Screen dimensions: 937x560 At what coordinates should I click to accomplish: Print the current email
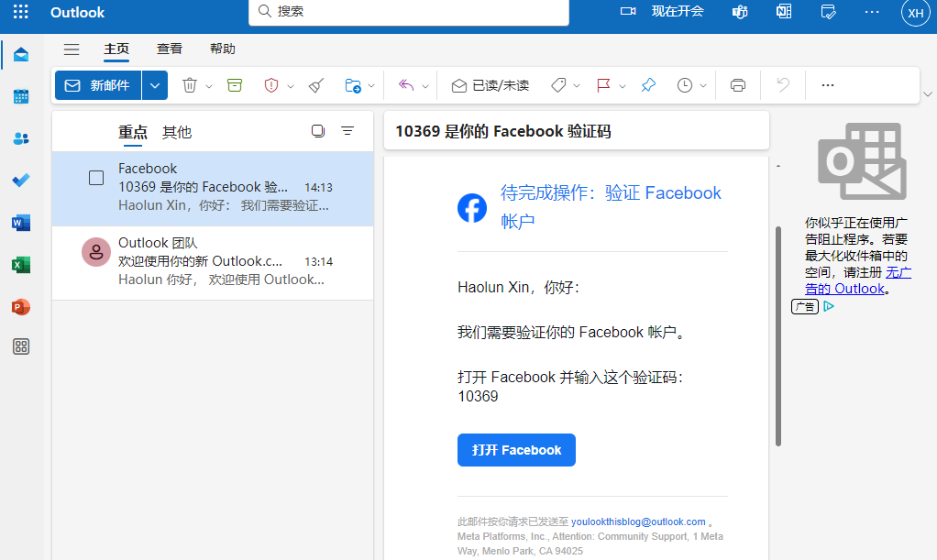click(738, 85)
